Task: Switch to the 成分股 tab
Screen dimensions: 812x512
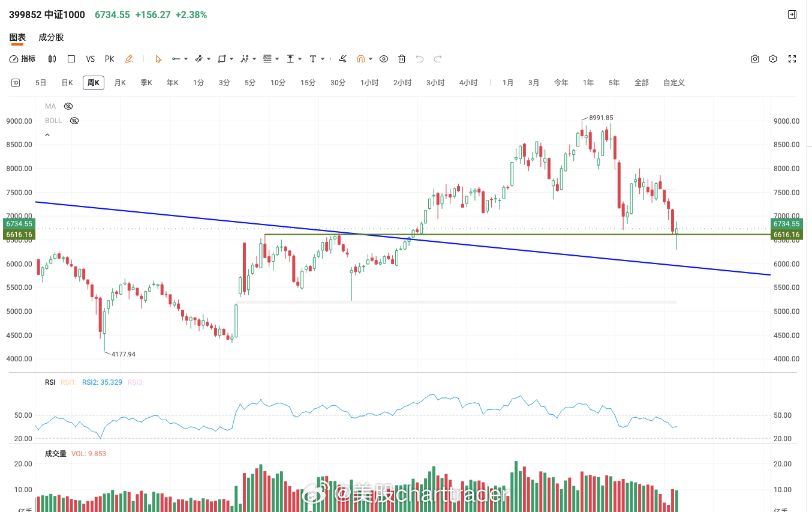Action: tap(51, 37)
